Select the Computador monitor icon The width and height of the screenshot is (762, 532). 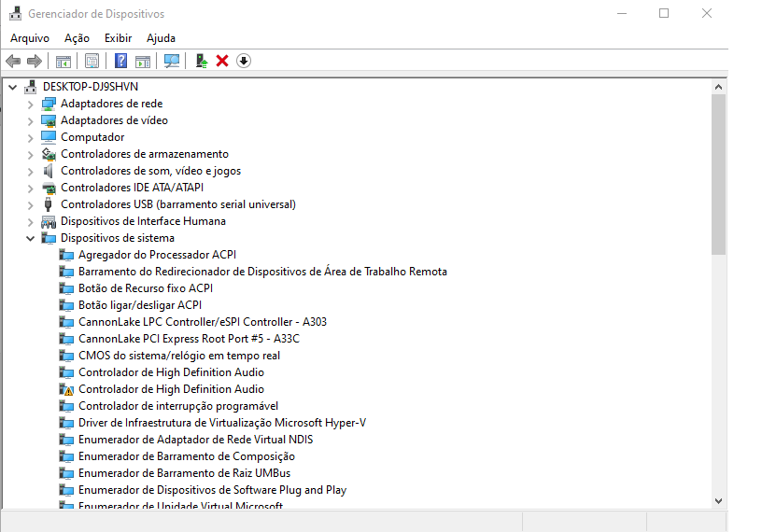coord(49,137)
